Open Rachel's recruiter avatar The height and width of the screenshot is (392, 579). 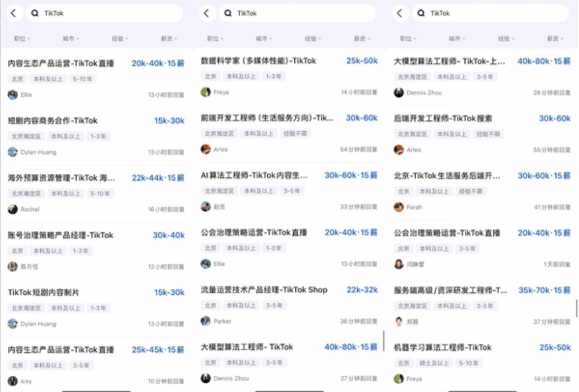(13, 209)
